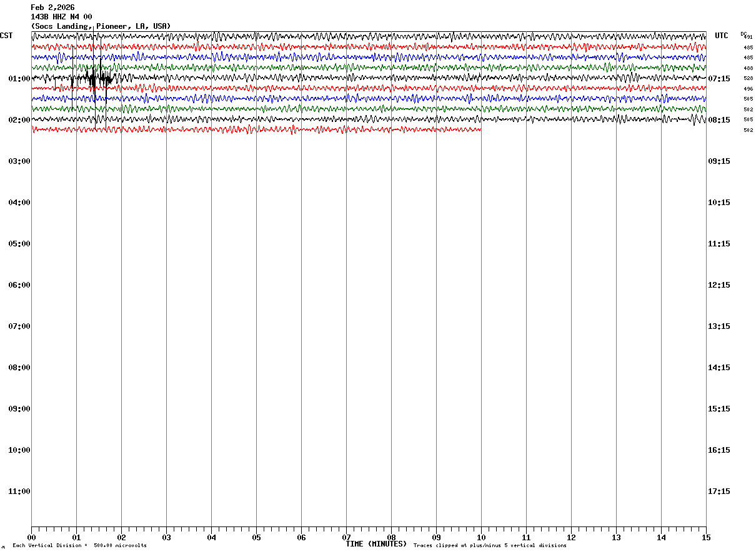This screenshot has height=554, width=756.
Task: Click the UTC time label "10:15"
Action: 719,203
